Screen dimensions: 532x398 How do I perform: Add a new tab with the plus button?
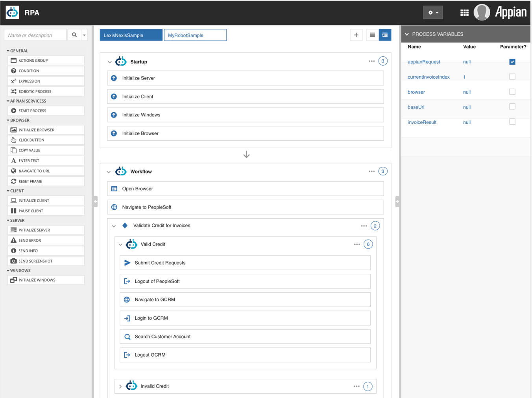click(356, 35)
